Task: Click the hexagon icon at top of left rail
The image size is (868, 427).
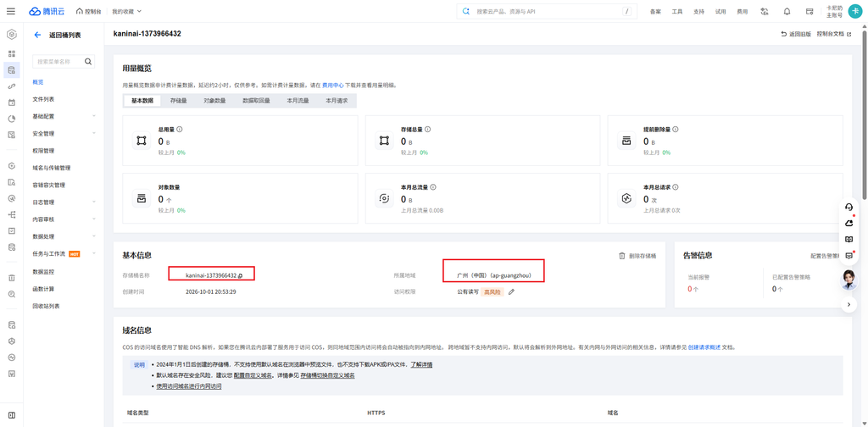Action: pos(12,35)
